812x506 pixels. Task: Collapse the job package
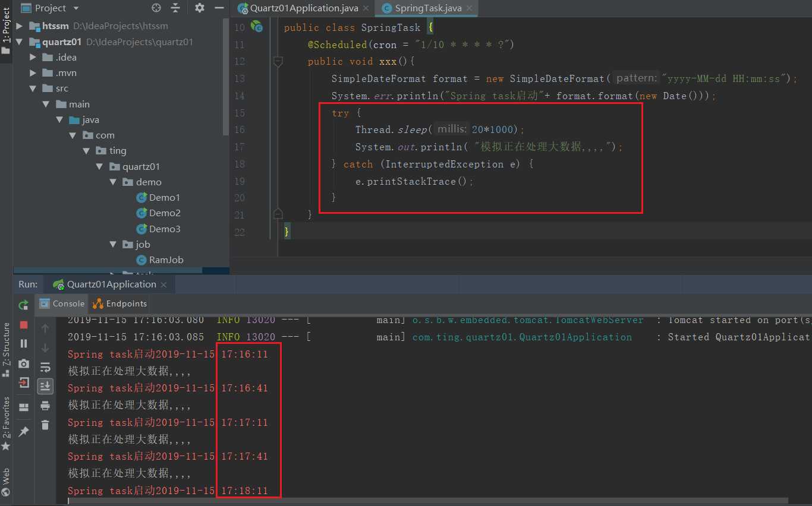pos(113,245)
